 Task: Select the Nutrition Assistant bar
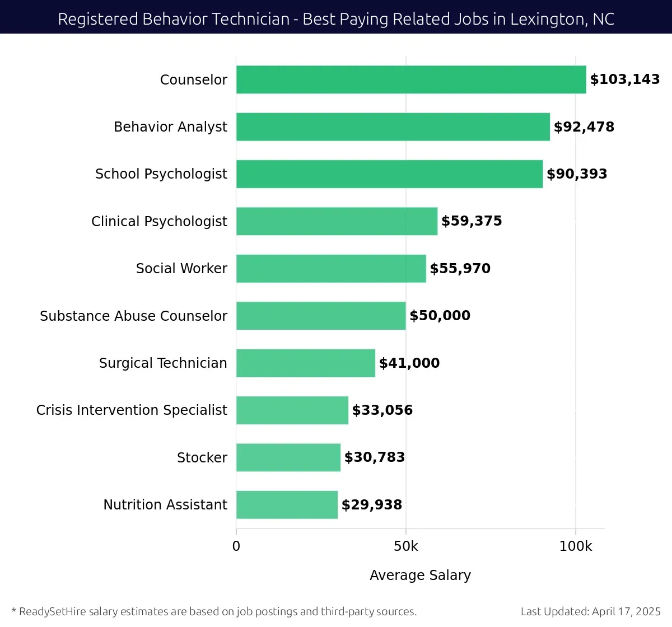286,504
